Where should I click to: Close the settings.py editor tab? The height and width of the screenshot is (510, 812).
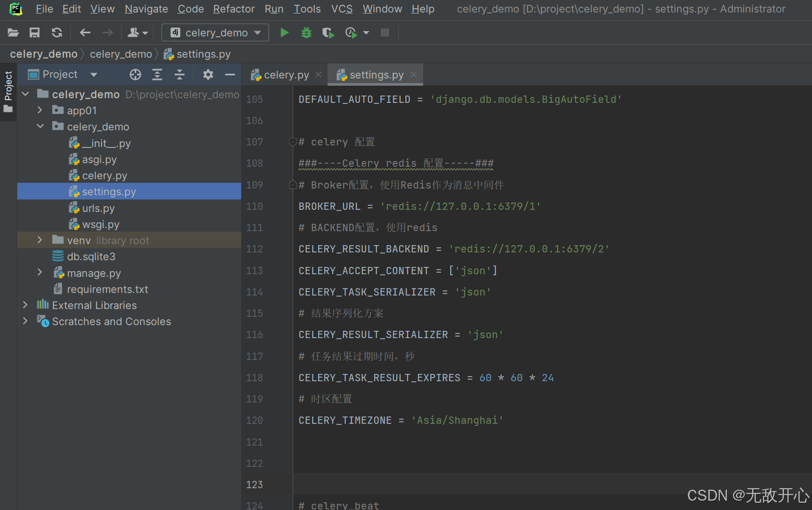[x=413, y=75]
